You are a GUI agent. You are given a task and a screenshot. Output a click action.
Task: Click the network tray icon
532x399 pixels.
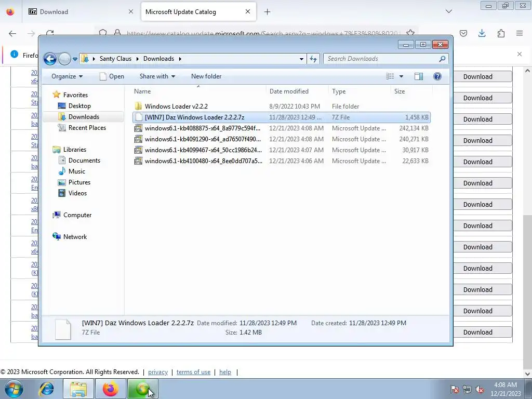click(467, 390)
